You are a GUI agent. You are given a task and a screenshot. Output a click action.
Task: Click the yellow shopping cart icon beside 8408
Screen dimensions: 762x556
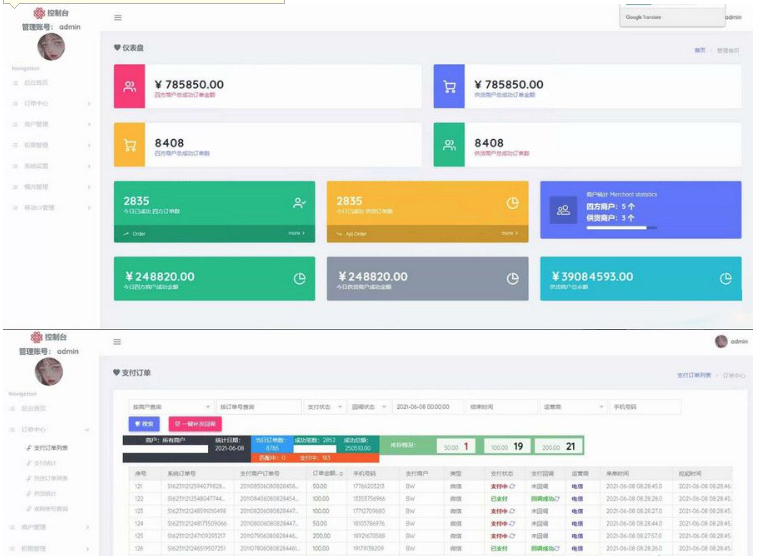(129, 145)
